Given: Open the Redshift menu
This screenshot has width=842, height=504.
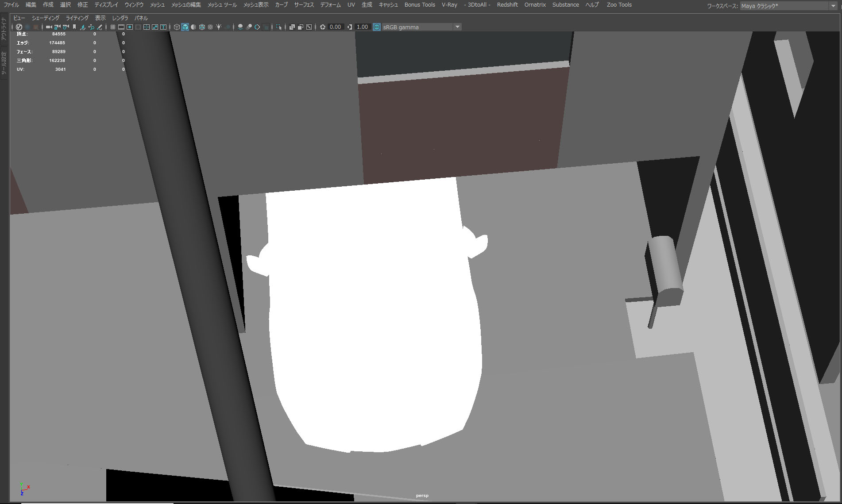Looking at the screenshot, I should tap(507, 5).
